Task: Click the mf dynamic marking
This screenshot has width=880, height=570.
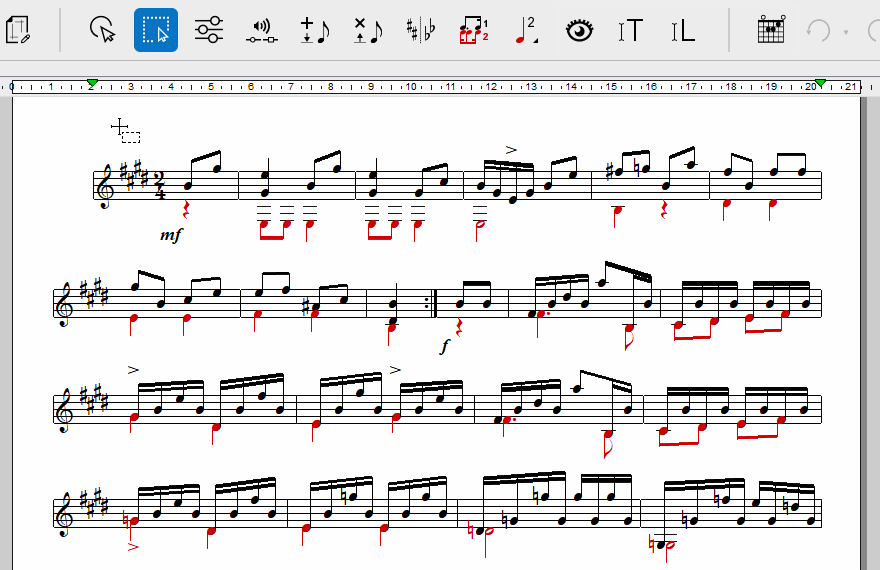Action: pyautogui.click(x=171, y=235)
